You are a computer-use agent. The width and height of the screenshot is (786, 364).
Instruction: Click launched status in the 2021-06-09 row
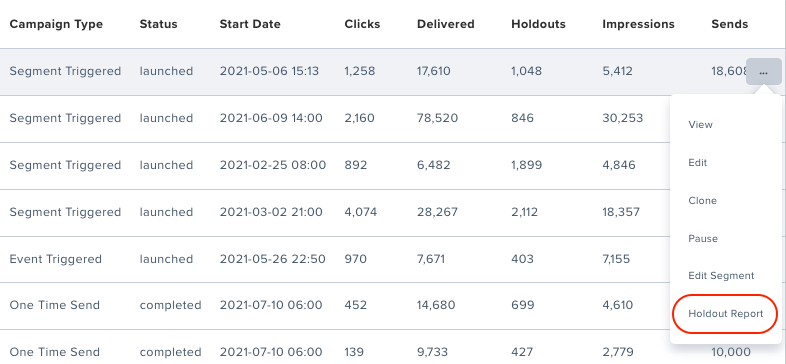click(166, 118)
